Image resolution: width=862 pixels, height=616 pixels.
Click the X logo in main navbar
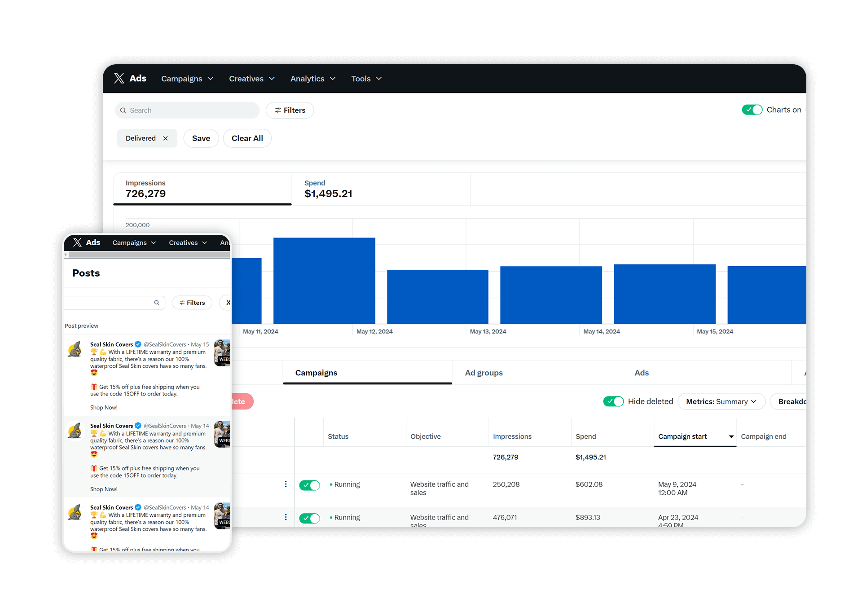(119, 79)
